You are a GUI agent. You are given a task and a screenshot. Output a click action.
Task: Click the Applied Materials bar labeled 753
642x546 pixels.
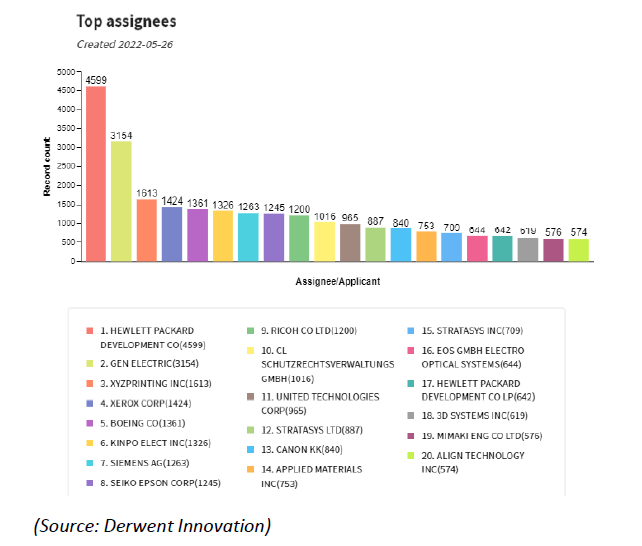(427, 246)
